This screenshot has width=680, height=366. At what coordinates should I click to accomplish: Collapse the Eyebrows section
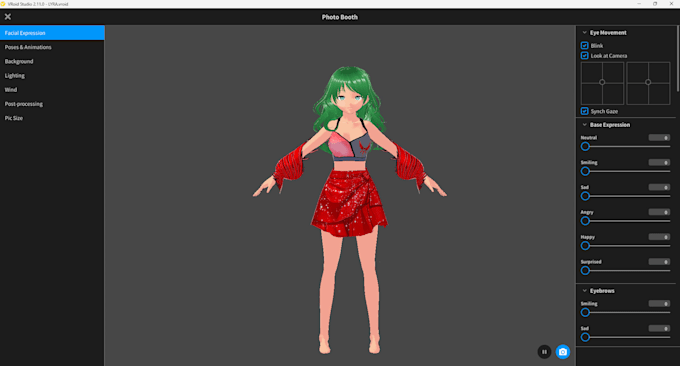585,291
